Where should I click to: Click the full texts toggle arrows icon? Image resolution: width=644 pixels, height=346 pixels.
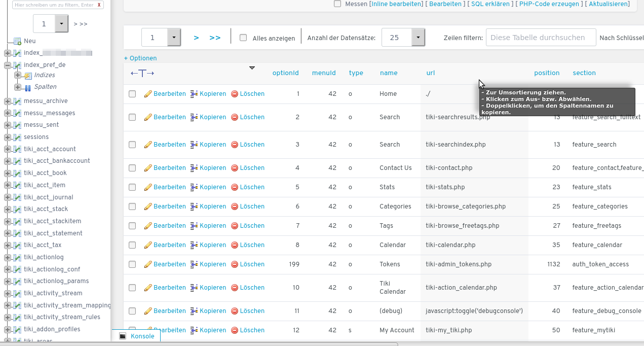click(x=142, y=73)
